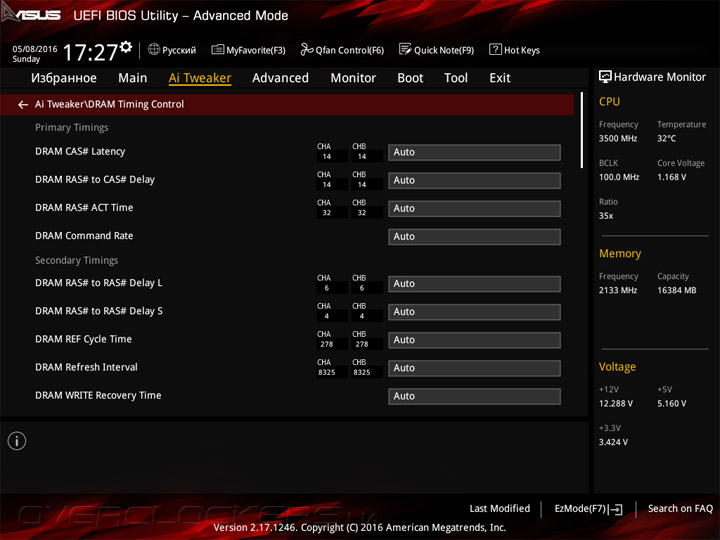Click the back arrow in DRAM Timing Control
The image size is (720, 540).
tap(22, 105)
